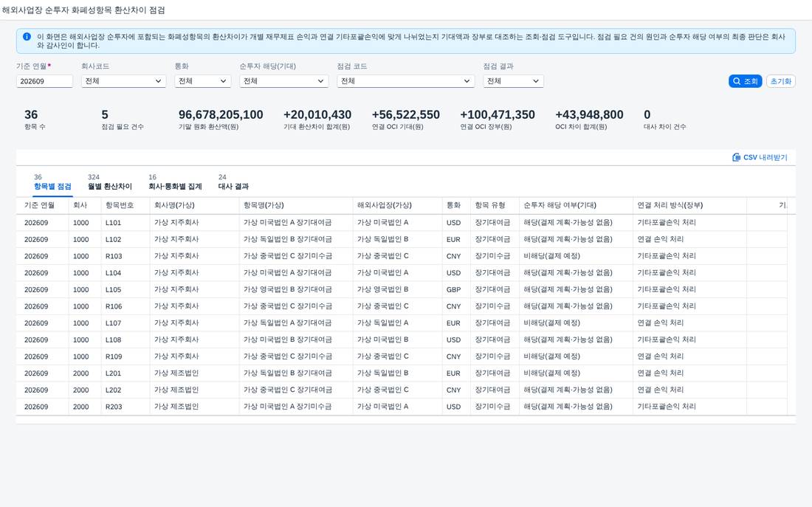
Task: Click the 96,678,205,100 기말 원화 환산액 figure
Action: coord(221,115)
